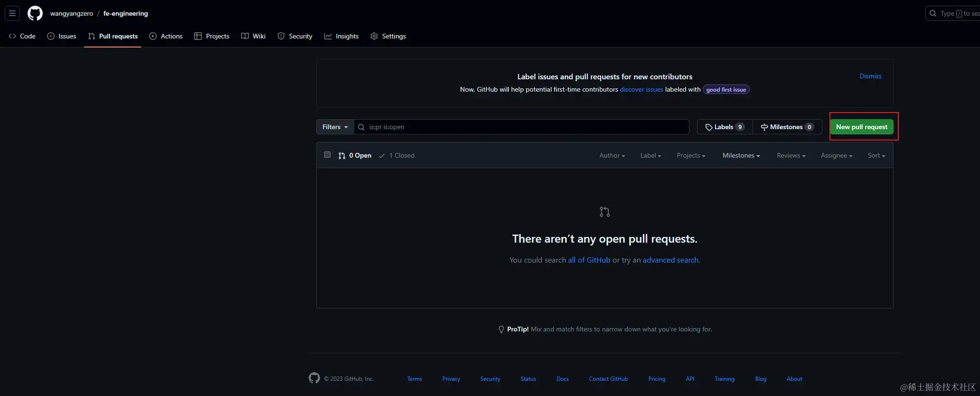Click the magnifier icon in pull request search
This screenshot has height=396, width=980.
tap(361, 127)
